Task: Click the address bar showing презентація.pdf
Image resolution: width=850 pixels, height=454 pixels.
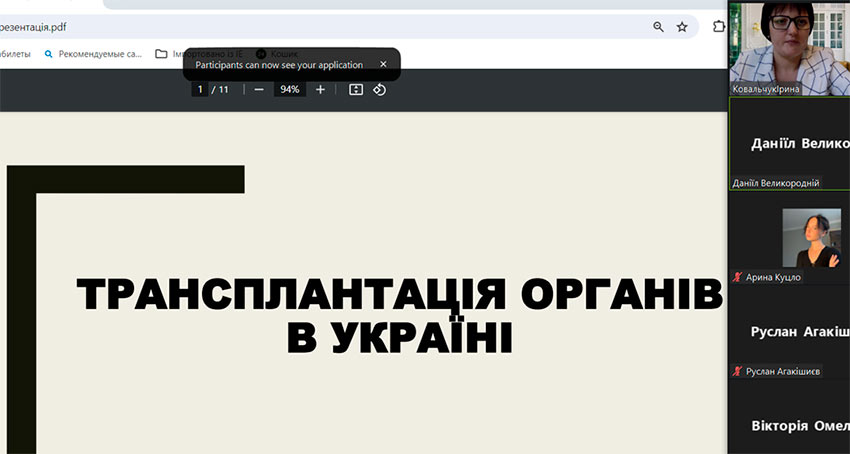Action: click(x=300, y=27)
